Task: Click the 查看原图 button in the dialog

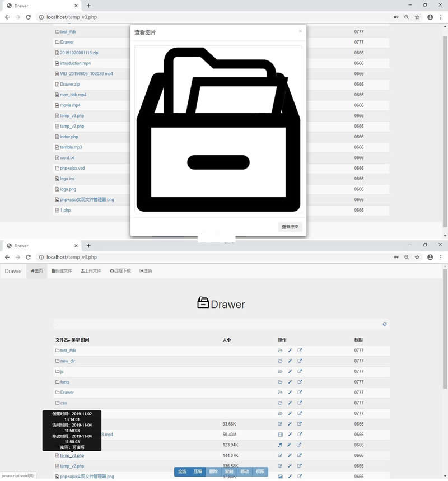Action: (x=290, y=227)
